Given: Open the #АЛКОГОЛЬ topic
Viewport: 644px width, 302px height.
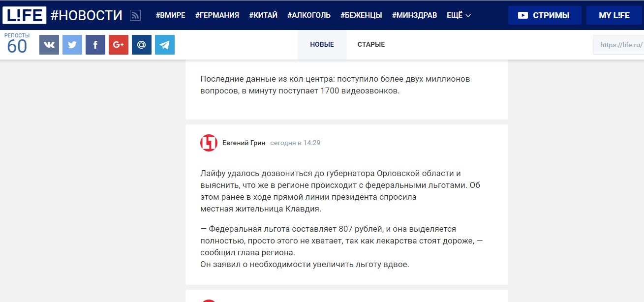Looking at the screenshot, I should click(x=309, y=15).
